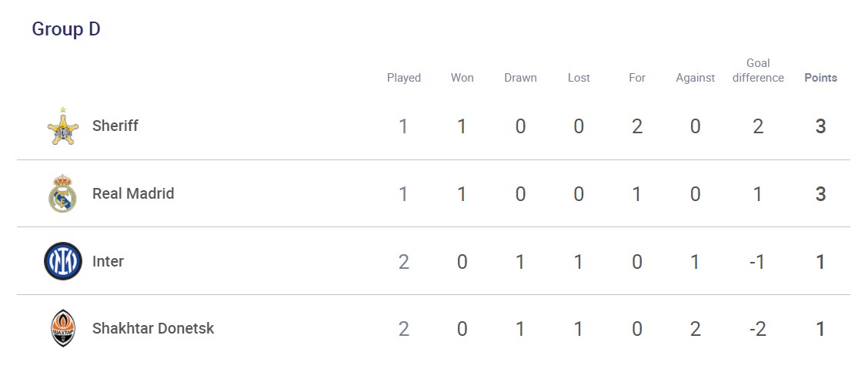Screen dimensions: 868x379
Task: Click the For column header
Action: tap(637, 78)
